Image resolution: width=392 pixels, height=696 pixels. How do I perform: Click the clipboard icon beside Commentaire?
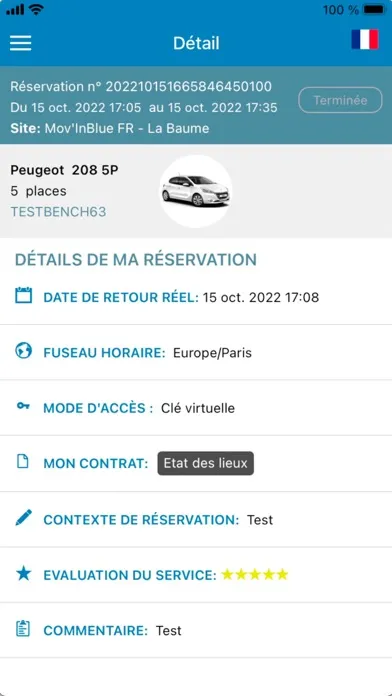(x=23, y=629)
